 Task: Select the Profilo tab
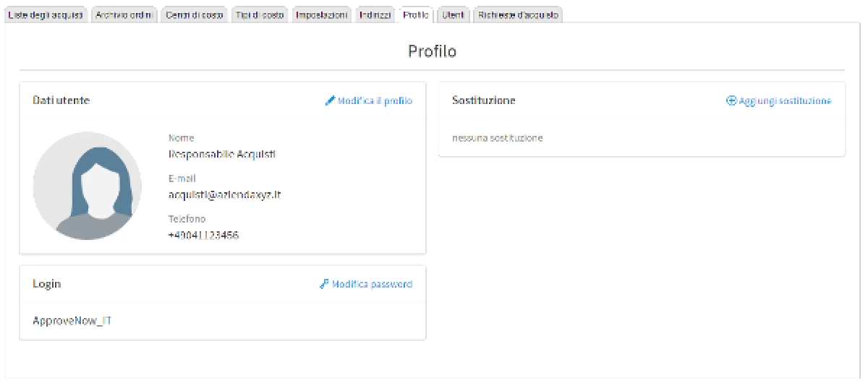416,15
